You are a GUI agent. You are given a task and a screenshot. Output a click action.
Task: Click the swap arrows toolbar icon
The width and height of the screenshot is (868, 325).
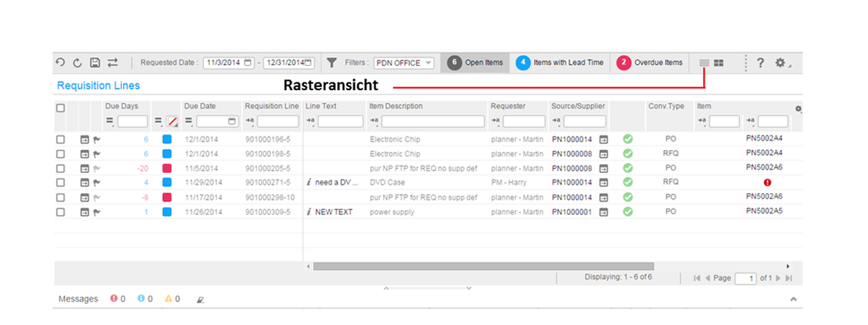click(x=112, y=63)
